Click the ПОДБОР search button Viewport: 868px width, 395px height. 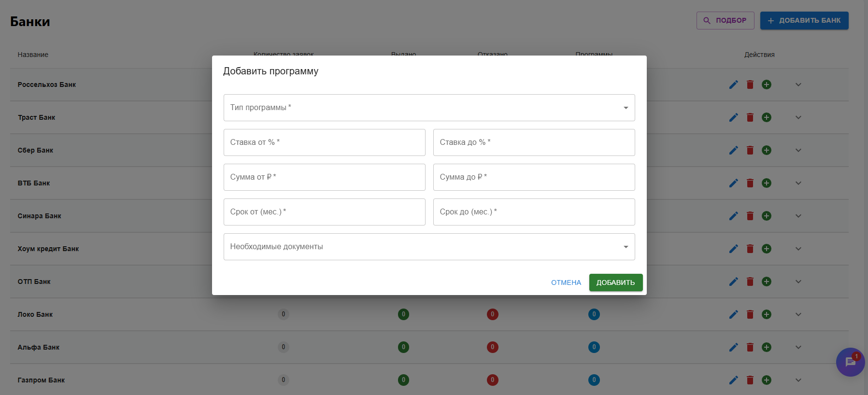(x=725, y=20)
